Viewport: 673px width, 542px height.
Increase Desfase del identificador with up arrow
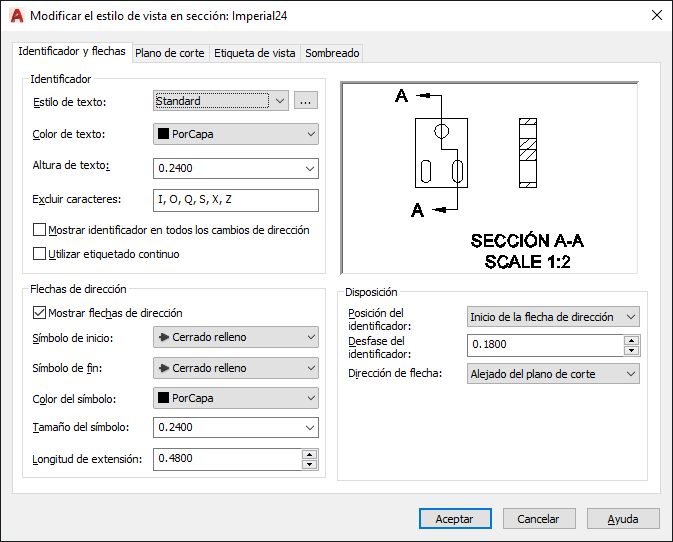tap(631, 341)
